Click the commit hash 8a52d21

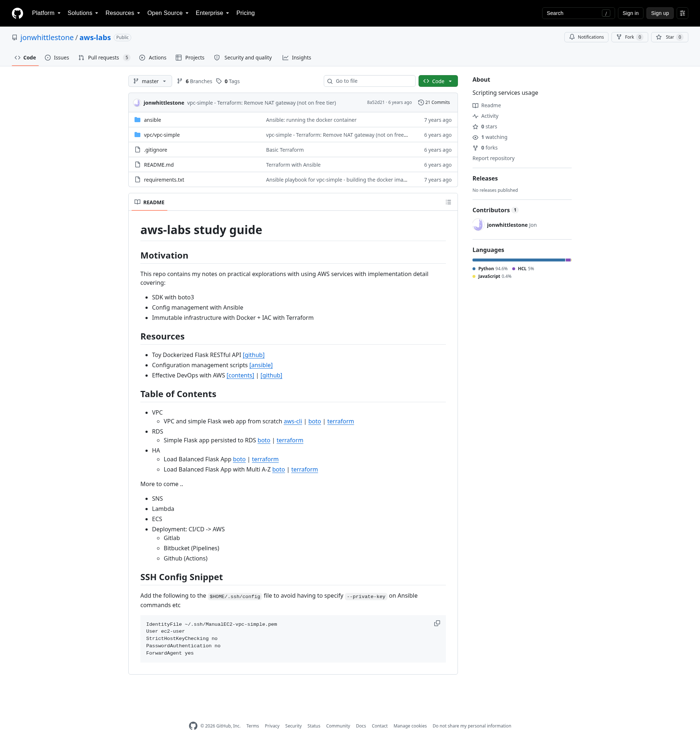click(376, 103)
